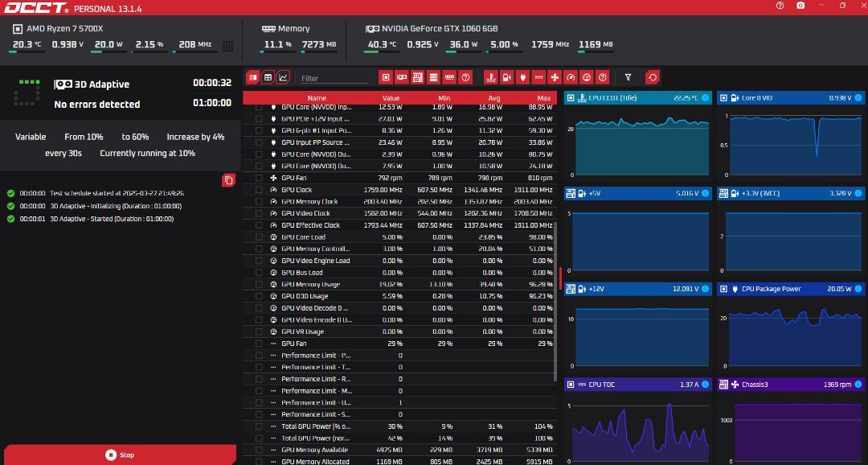Open info for the Chassis3 graph
This screenshot has height=465, width=868.
pyautogui.click(x=858, y=385)
